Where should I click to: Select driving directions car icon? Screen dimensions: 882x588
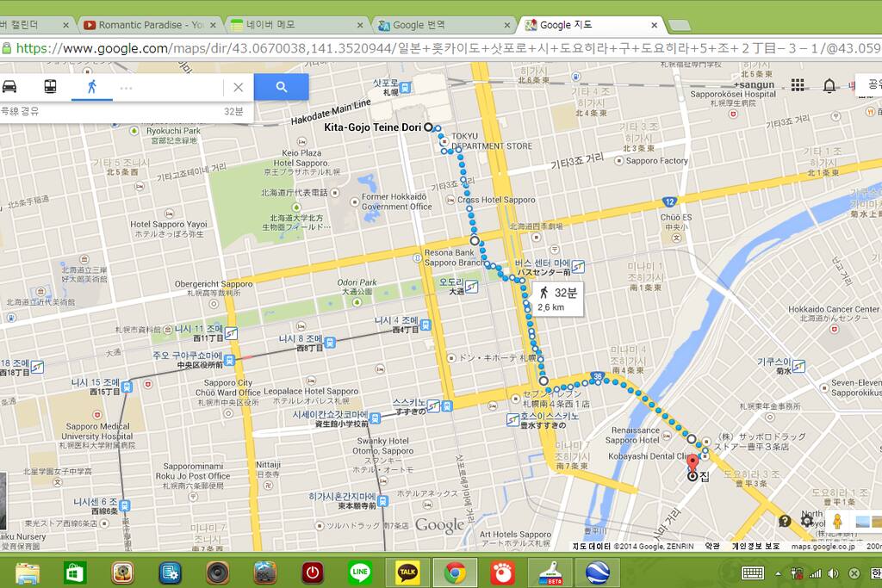point(9,87)
